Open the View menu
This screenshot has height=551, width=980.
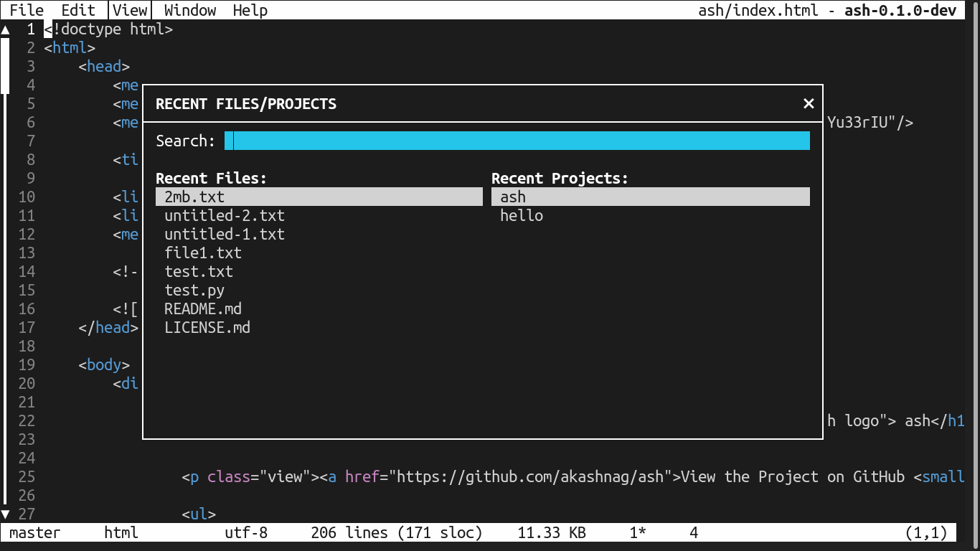[x=129, y=9]
